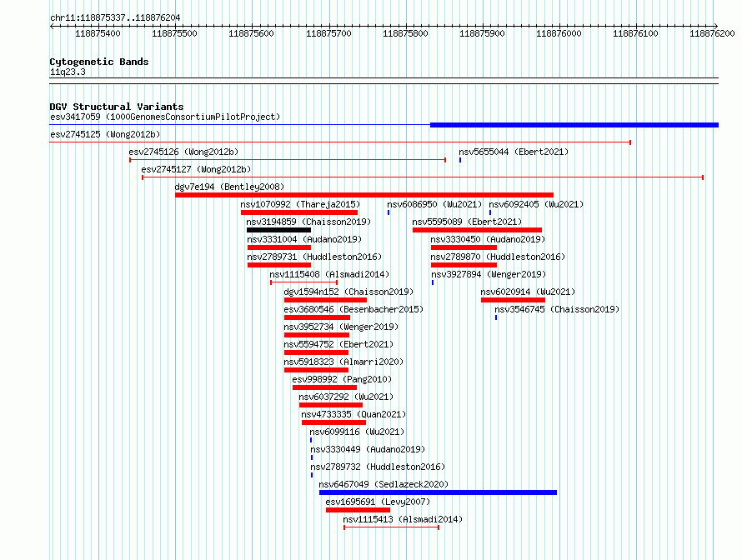The height and width of the screenshot is (560, 742).
Task: Select nsv3927894 (Wenger2019) label
Action: (489, 274)
